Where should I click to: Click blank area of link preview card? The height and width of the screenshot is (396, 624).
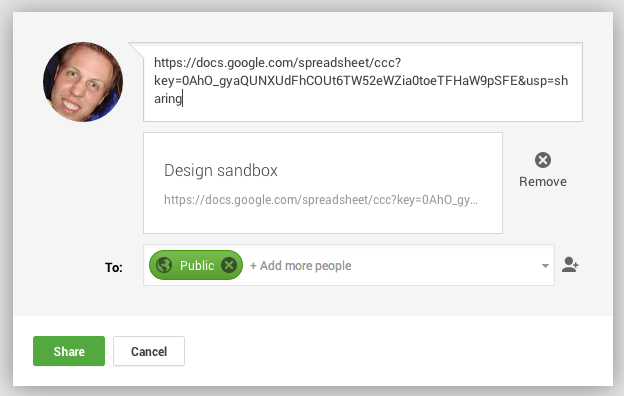[323, 220]
